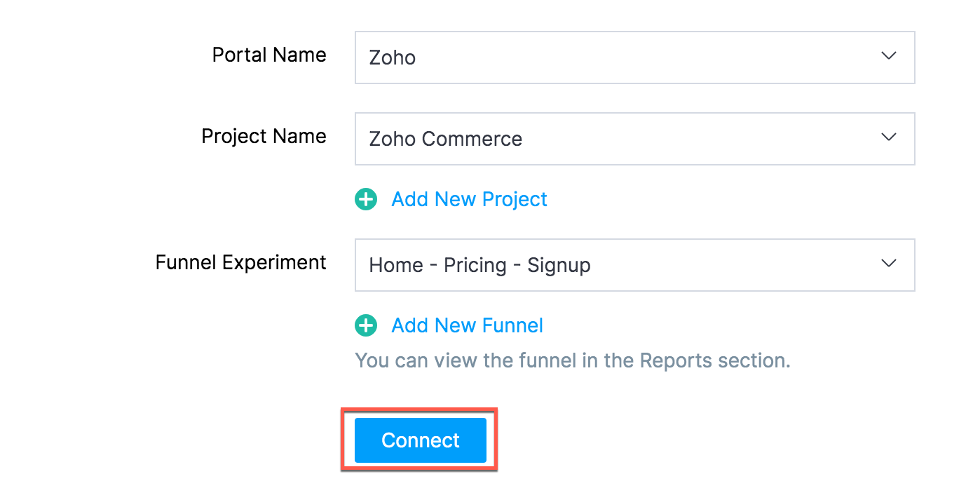
Task: Open the Funnel Experiment combo box
Action: coord(634,265)
